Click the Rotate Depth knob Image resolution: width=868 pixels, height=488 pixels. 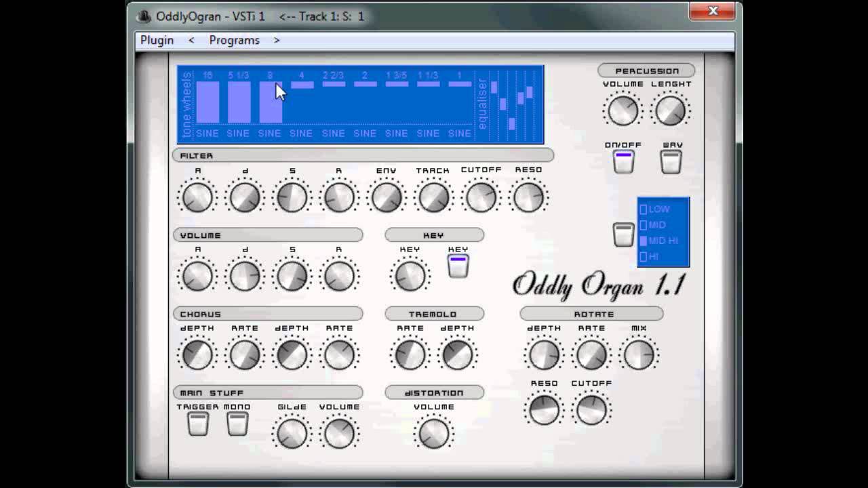(x=544, y=354)
